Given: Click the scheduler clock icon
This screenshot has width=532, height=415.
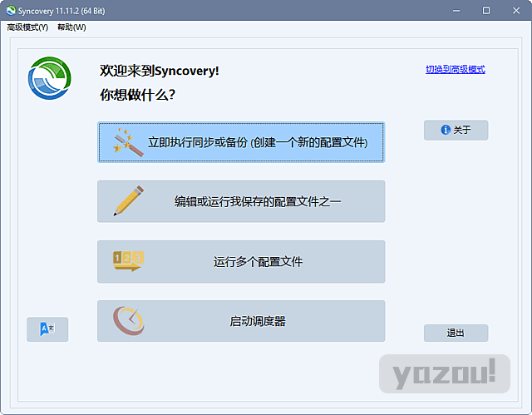Looking at the screenshot, I should click(128, 321).
